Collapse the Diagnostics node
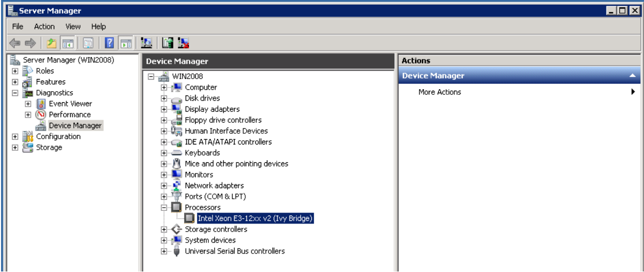This screenshot has width=644, height=272. (x=16, y=93)
